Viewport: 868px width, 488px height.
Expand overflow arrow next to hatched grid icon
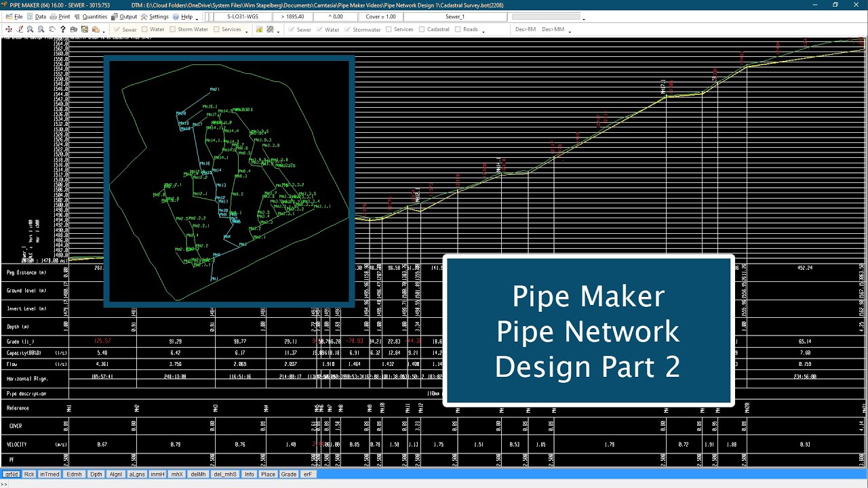coord(278,30)
